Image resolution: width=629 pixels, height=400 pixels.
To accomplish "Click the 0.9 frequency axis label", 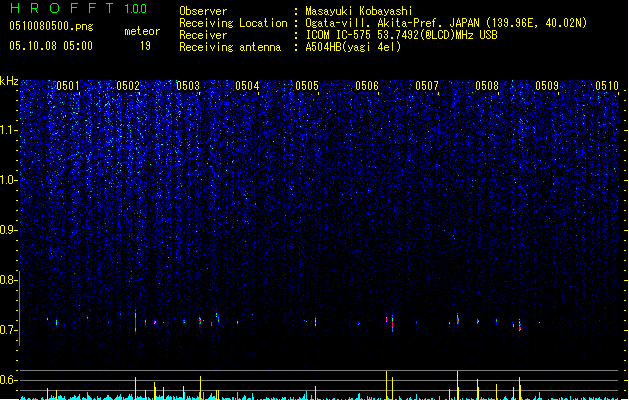I will click(x=8, y=230).
